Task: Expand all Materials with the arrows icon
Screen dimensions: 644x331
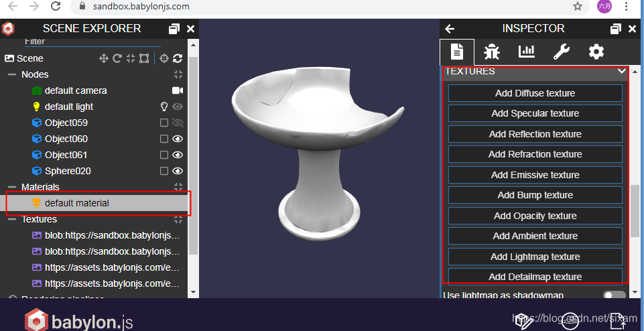Action: (178, 187)
